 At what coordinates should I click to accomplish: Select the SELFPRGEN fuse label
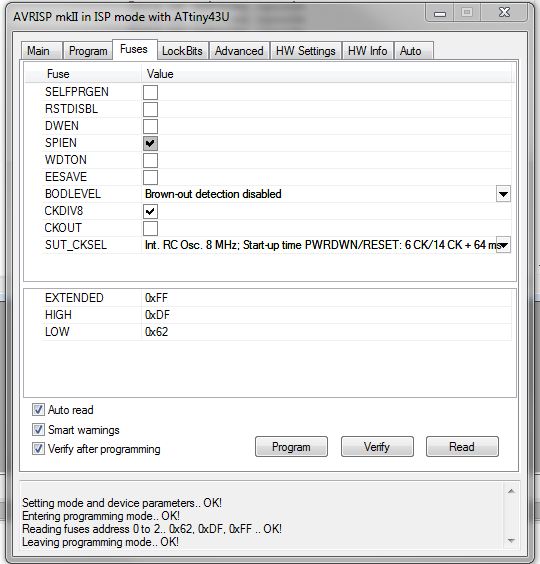point(77,92)
